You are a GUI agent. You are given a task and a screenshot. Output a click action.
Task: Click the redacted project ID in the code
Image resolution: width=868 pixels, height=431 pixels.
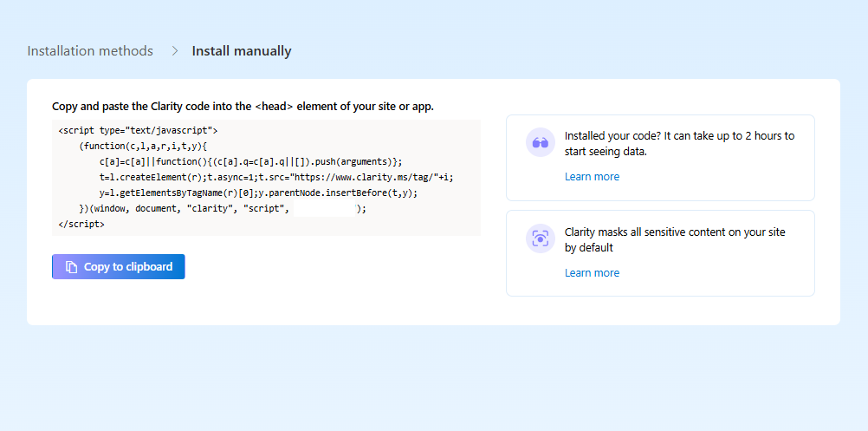325,209
